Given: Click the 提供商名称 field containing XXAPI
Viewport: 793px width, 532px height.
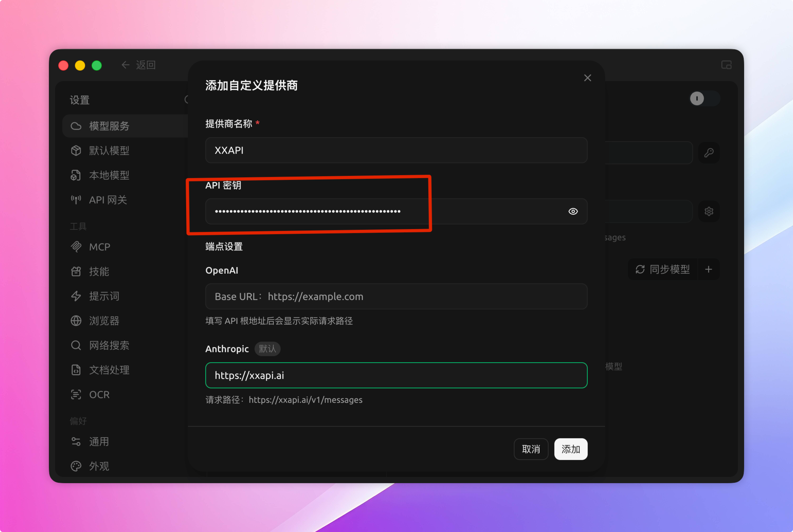Looking at the screenshot, I should coord(396,150).
